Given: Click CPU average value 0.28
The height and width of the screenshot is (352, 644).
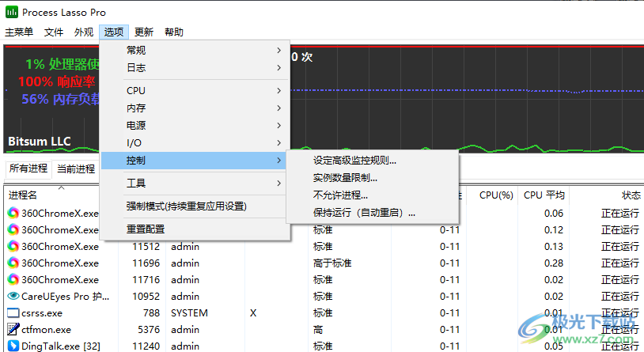Looking at the screenshot, I should coord(554,263).
